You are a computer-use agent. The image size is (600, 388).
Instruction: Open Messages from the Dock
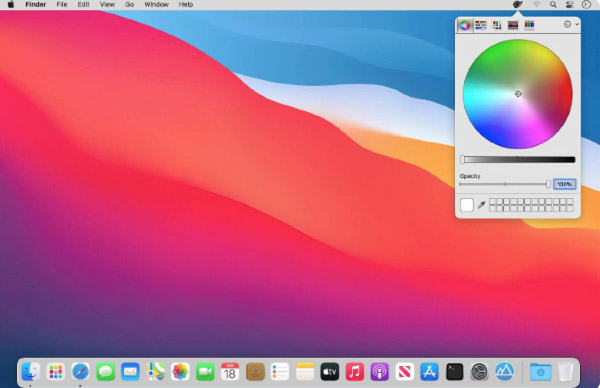[x=105, y=372]
